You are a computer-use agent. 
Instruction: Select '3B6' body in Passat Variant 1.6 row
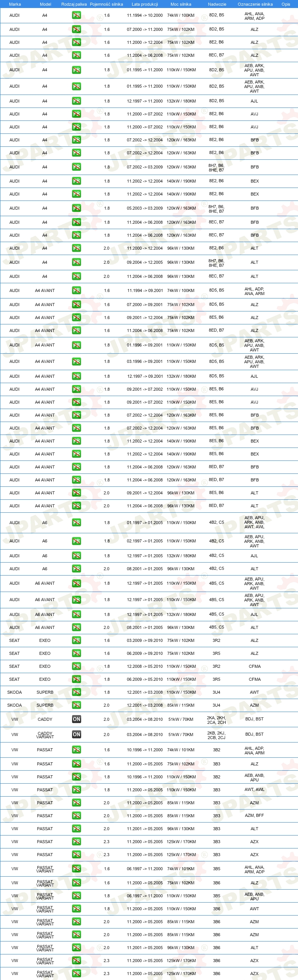pos(216,883)
